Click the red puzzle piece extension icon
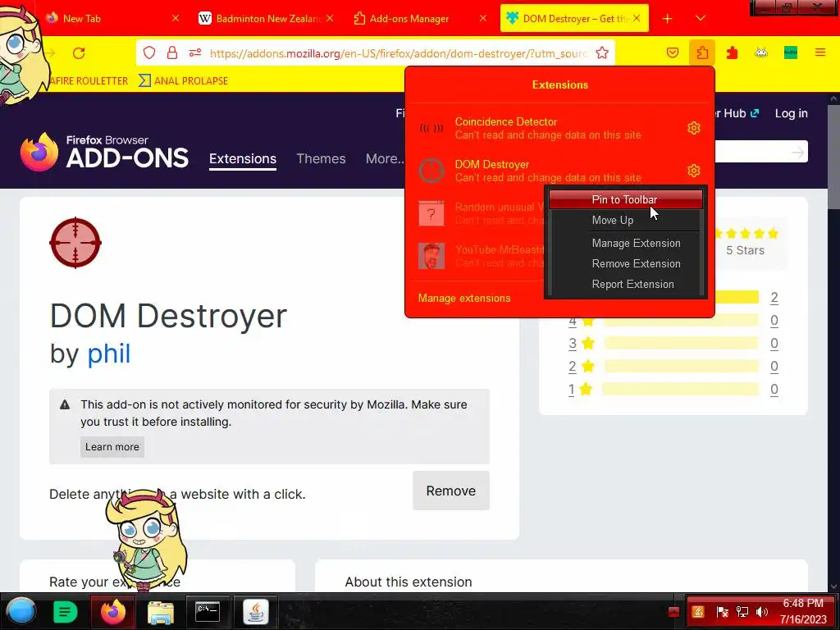 point(732,52)
